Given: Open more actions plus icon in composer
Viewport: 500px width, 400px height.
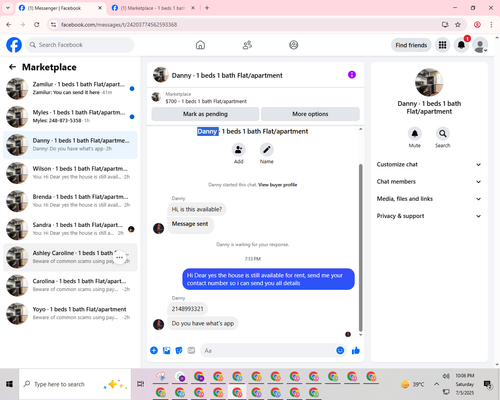Looking at the screenshot, I should pos(154,350).
